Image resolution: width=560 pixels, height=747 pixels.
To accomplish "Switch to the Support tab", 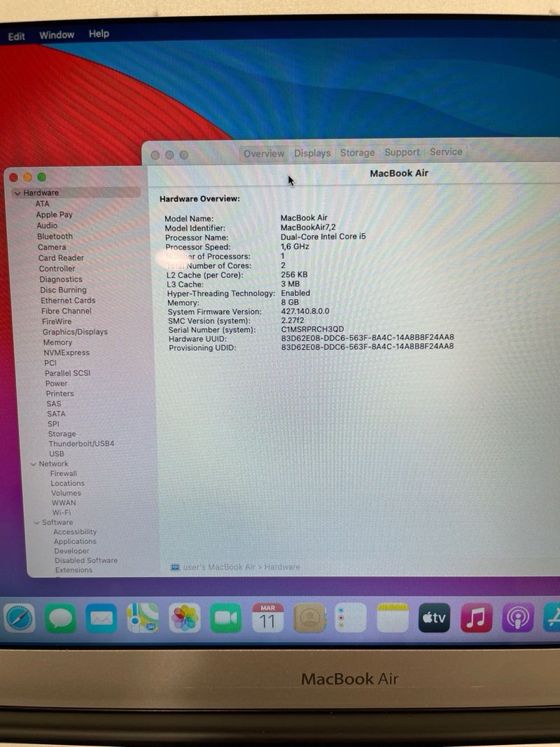I will point(402,152).
